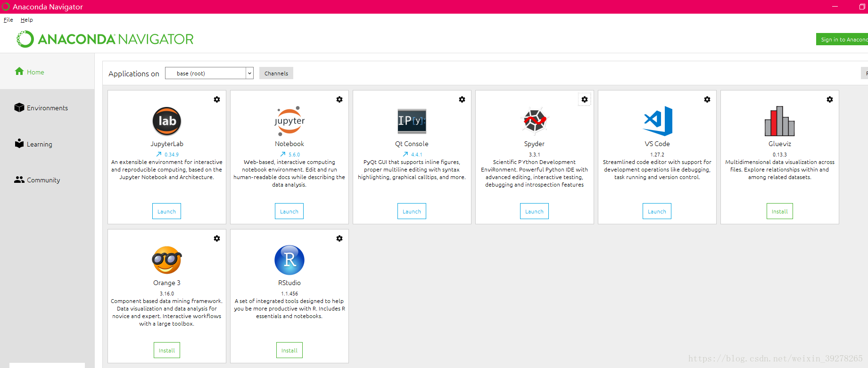
Task: Click VS Code version 1.27.2 text
Action: pos(657,155)
